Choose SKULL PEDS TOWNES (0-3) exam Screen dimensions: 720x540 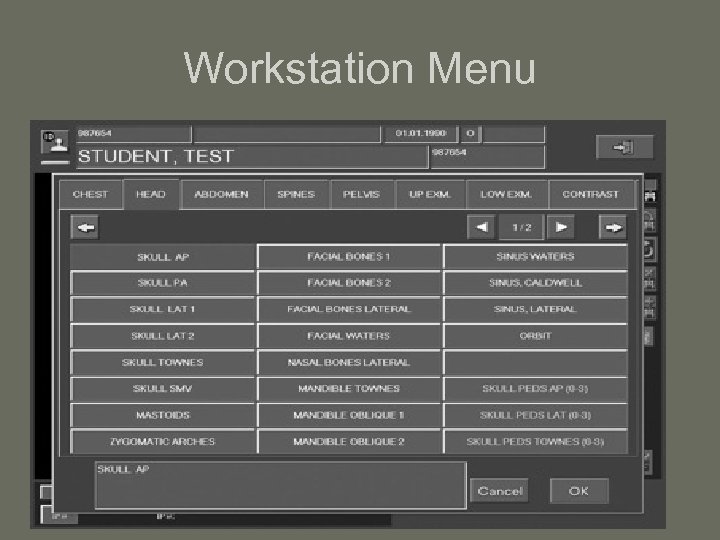pyautogui.click(x=535, y=442)
